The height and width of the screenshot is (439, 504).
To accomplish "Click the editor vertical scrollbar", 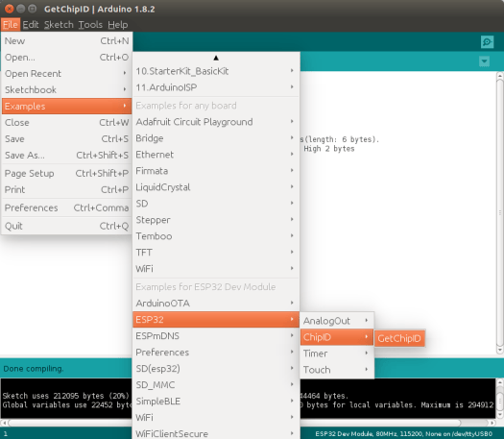I will (500, 212).
